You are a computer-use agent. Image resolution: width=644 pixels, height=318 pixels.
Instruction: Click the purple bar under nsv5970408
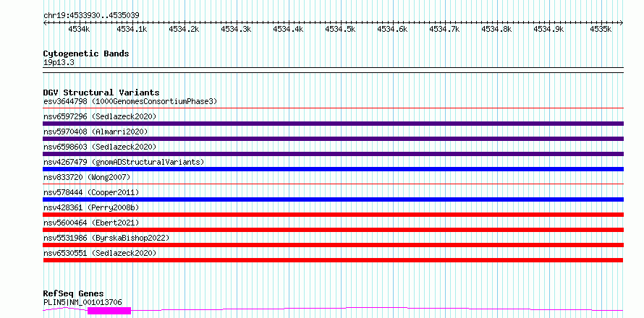333,139
